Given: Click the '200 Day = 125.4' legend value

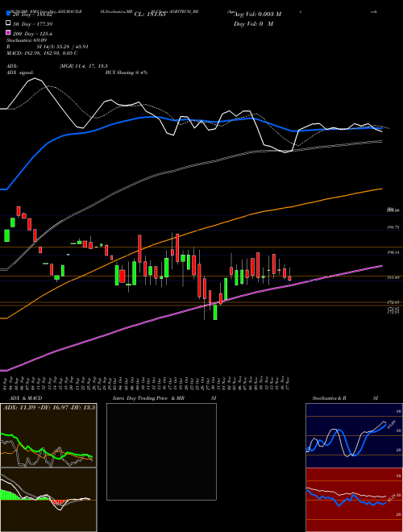Looking at the screenshot, I should 33,34.
